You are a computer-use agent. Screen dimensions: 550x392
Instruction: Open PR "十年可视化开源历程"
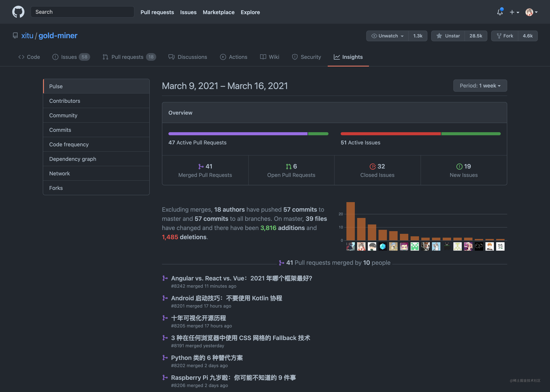pyautogui.click(x=198, y=318)
